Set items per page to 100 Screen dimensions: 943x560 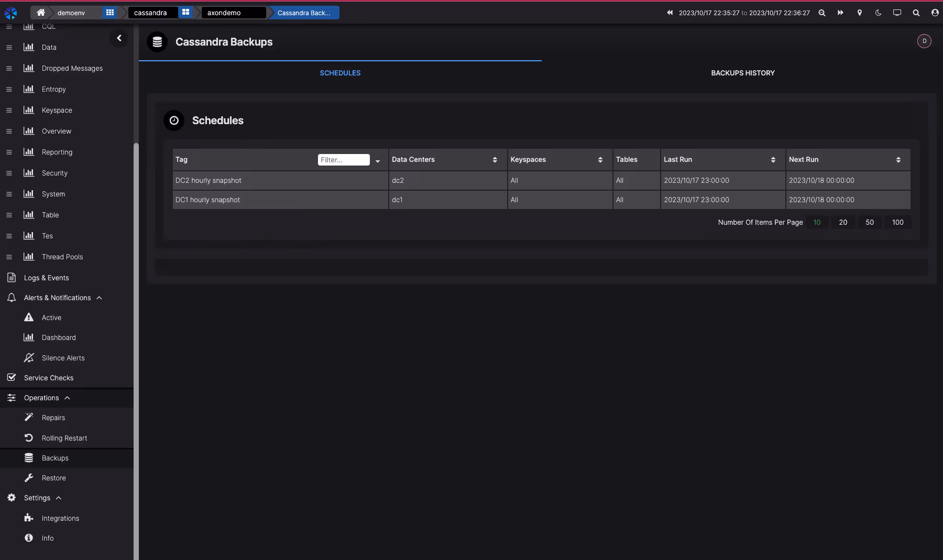coord(897,222)
